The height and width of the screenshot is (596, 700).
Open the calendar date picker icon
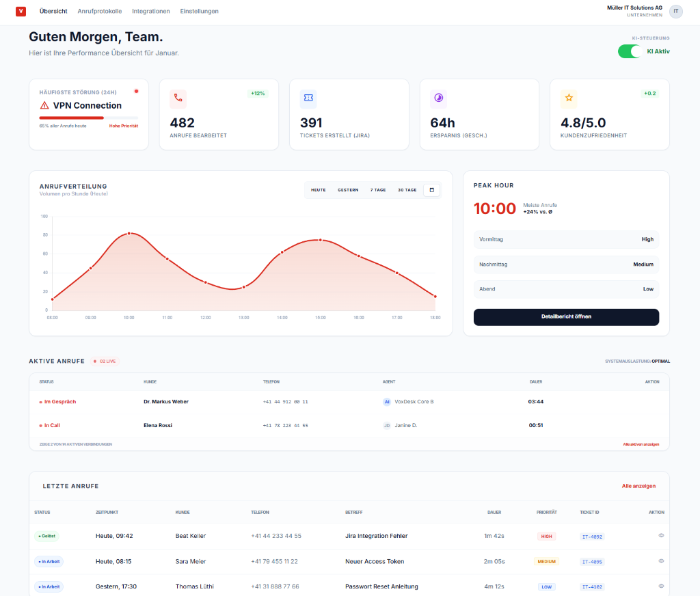[431, 190]
